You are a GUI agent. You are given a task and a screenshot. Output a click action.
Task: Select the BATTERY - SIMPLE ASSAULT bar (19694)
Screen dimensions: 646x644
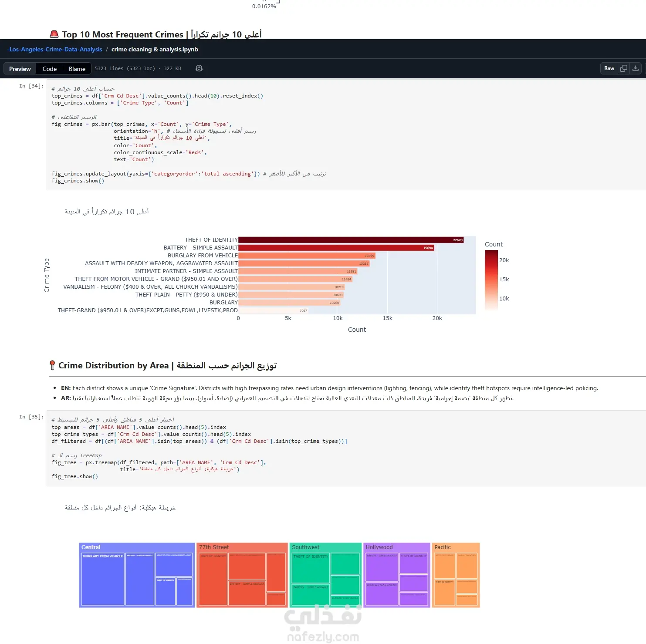(336, 248)
